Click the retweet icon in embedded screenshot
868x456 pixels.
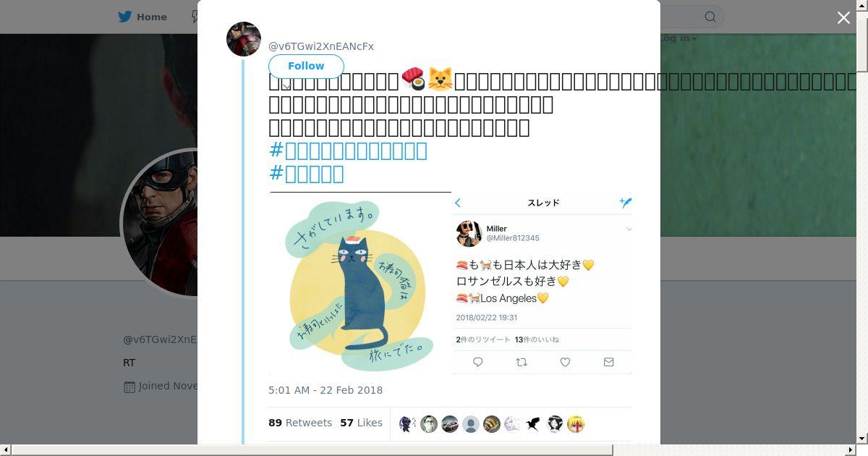click(521, 362)
